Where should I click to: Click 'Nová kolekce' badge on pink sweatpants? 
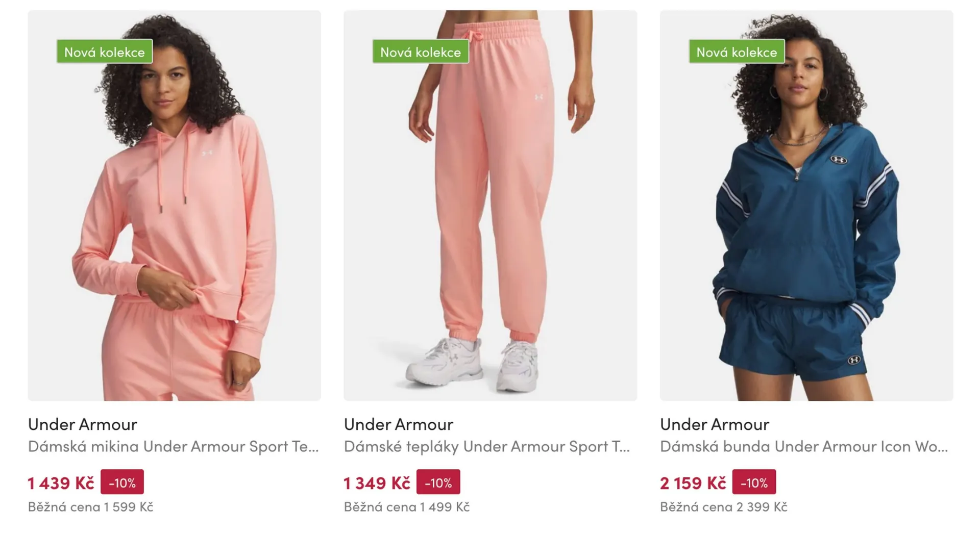(x=421, y=52)
